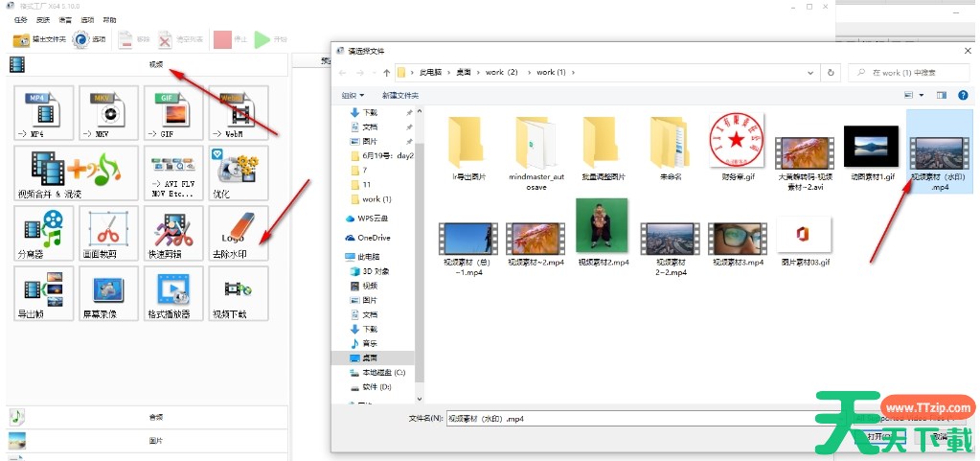Open the 组织 dropdown in file dialog
Image resolution: width=980 pixels, height=461 pixels.
(353, 95)
